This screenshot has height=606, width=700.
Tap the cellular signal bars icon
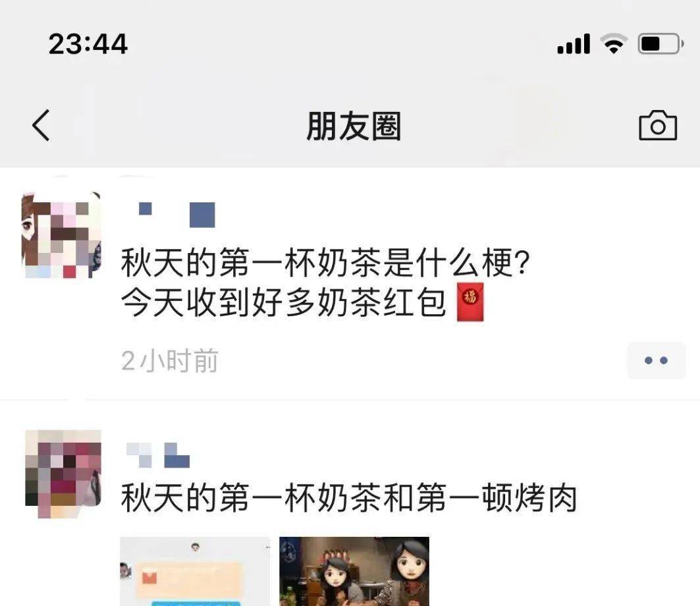point(574,43)
